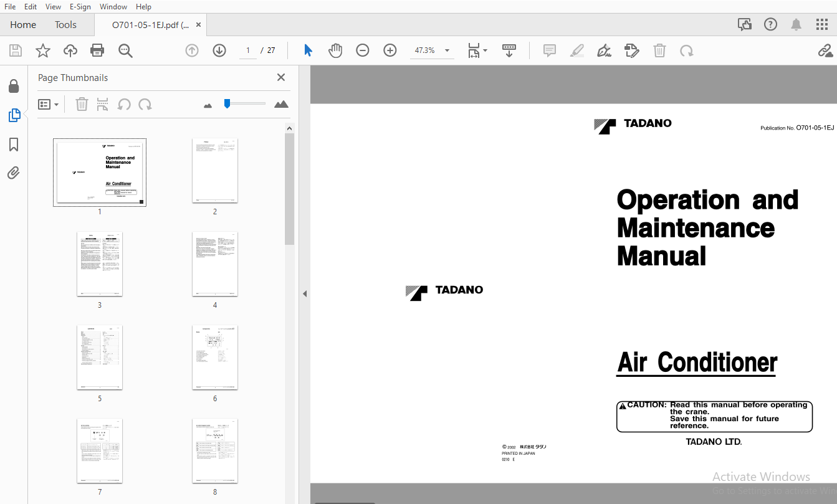Select page 6 thumbnail
837x504 pixels.
tap(215, 358)
